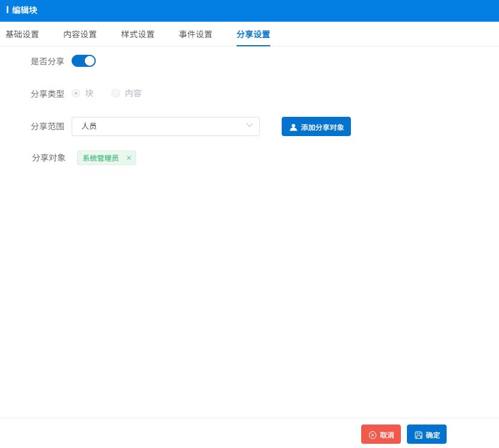Go to the 样式设置 tab
Screen dimensions: 499x448
pos(138,34)
